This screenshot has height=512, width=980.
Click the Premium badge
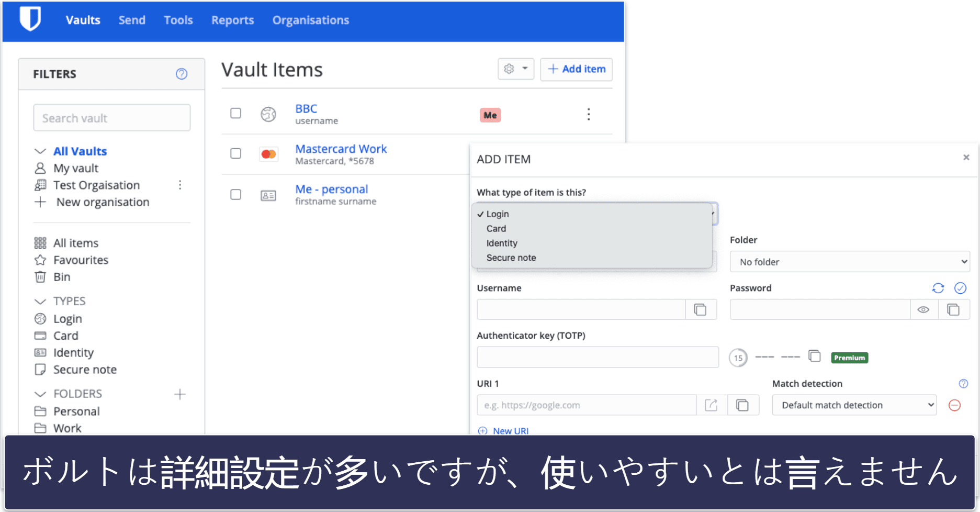pos(849,358)
